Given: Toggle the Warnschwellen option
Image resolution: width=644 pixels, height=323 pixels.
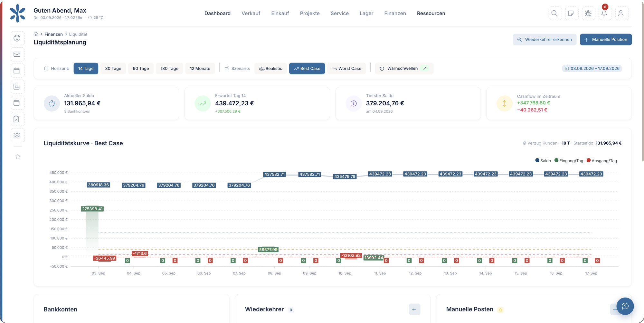Looking at the screenshot, I should tap(404, 69).
